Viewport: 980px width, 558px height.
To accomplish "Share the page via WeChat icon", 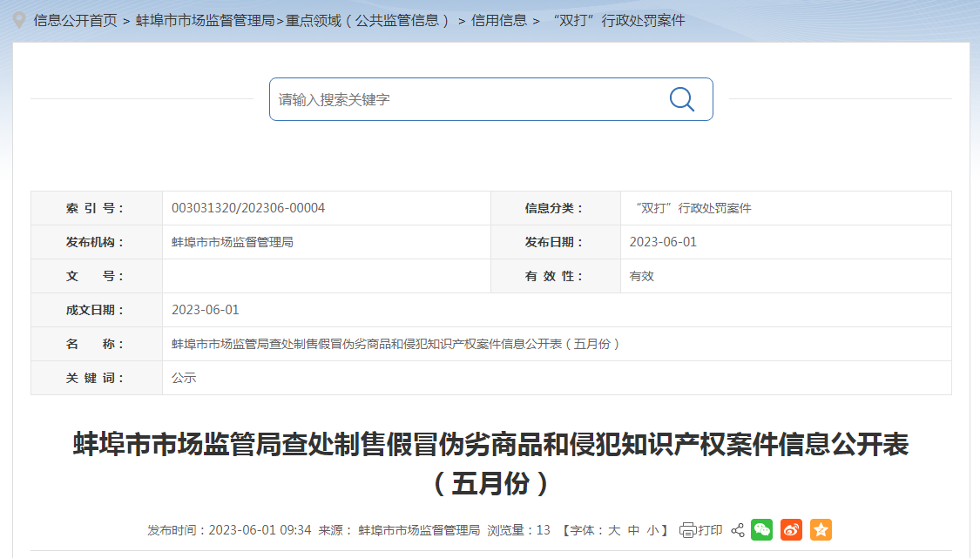I will point(761,530).
